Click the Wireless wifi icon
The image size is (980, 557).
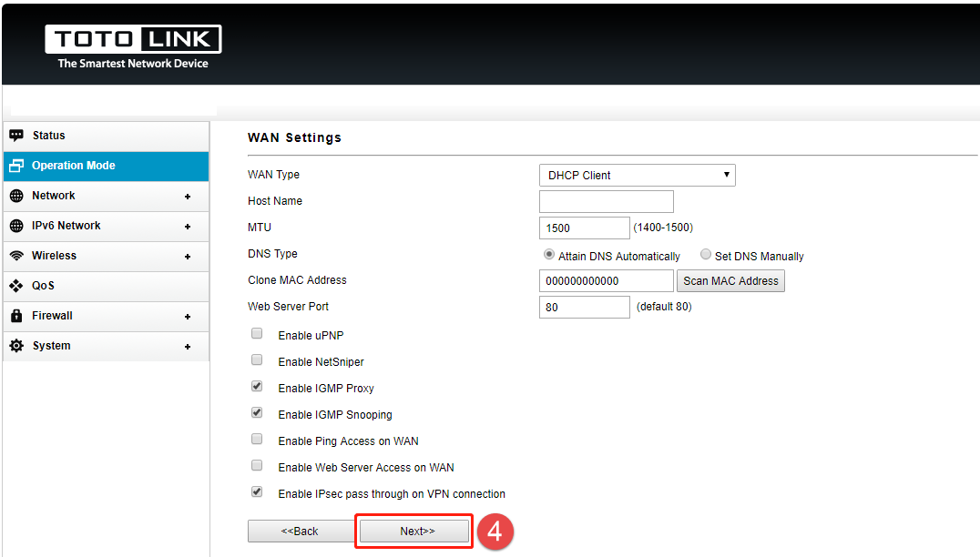pos(16,256)
